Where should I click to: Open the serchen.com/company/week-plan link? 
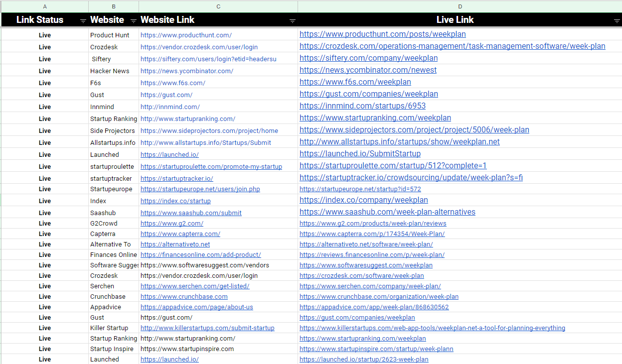coord(370,286)
